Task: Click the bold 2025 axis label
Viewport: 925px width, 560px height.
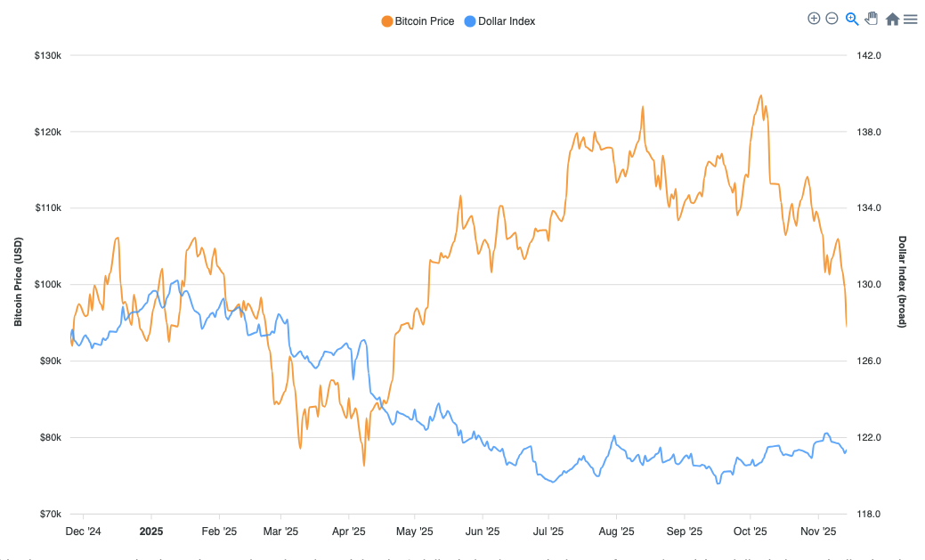Action: pyautogui.click(x=150, y=531)
